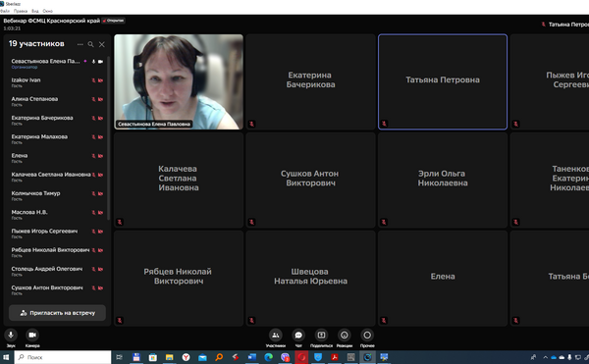Click the Швецова Наталья Юрьевна tile
This screenshot has width=589, height=364.
(310, 279)
